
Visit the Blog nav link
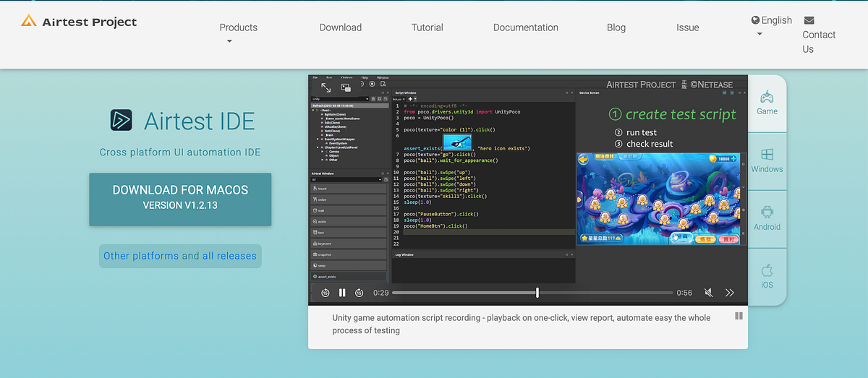616,27
